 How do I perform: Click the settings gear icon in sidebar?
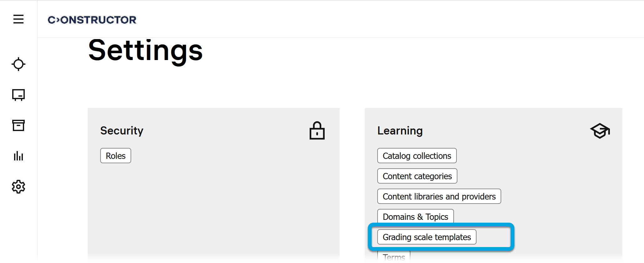click(x=18, y=187)
